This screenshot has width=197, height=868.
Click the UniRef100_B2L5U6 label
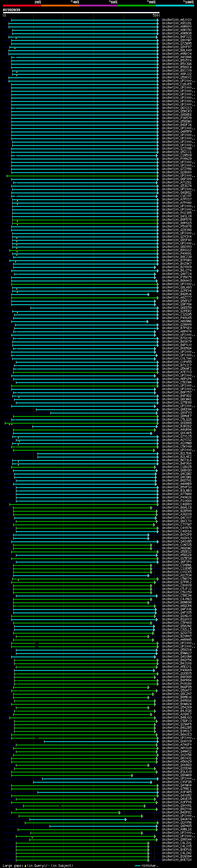(177, 454)
